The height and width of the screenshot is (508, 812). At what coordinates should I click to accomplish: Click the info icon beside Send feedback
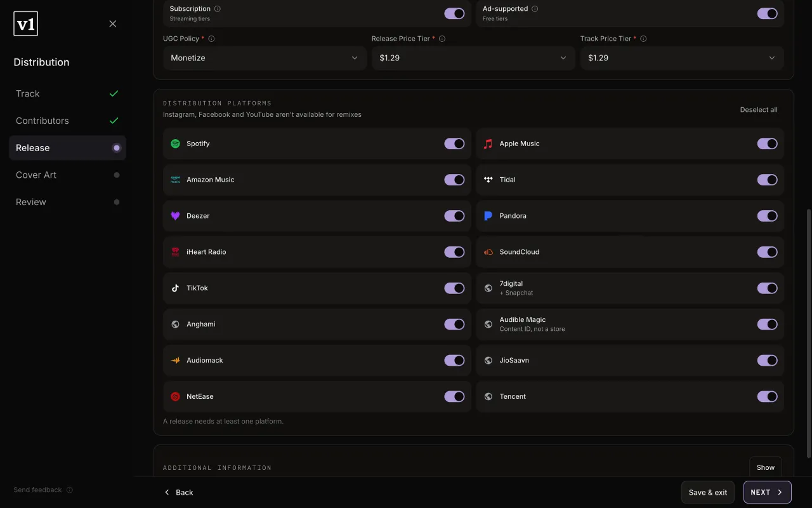coord(70,490)
